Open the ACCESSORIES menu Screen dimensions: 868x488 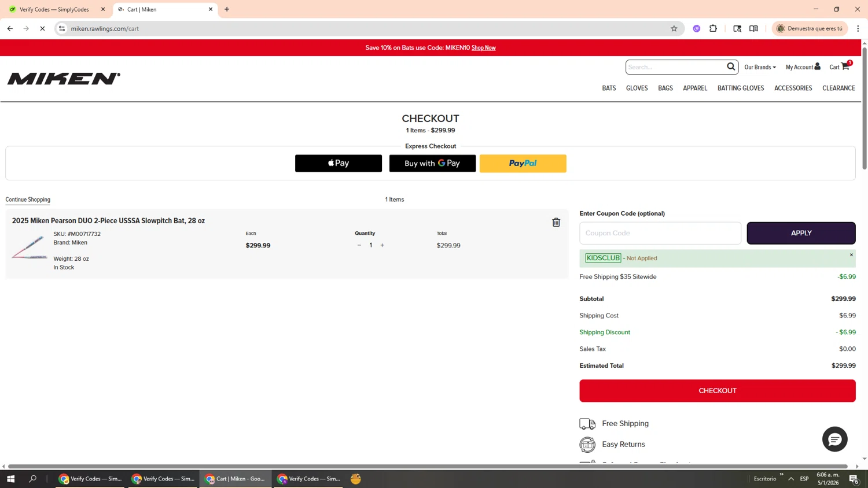pos(793,88)
